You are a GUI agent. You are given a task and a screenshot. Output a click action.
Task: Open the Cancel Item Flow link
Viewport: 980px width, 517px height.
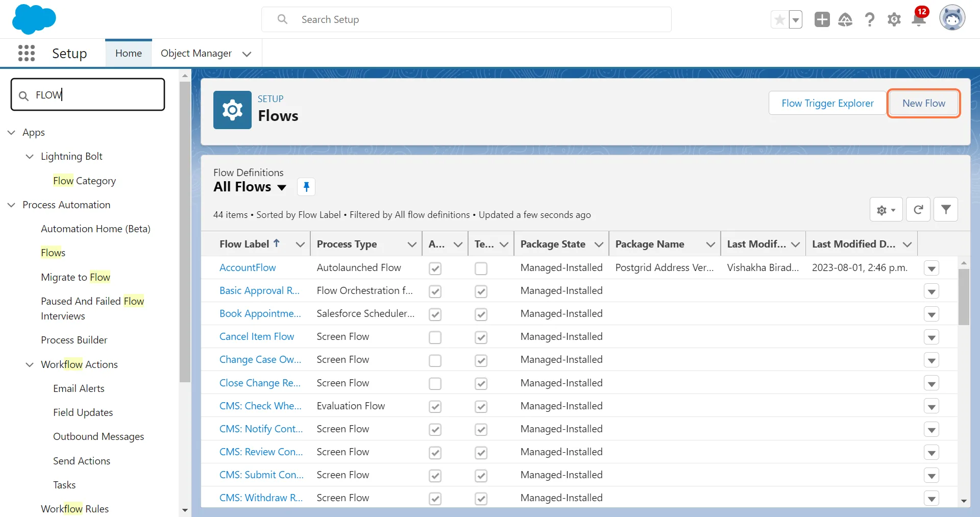[256, 336]
